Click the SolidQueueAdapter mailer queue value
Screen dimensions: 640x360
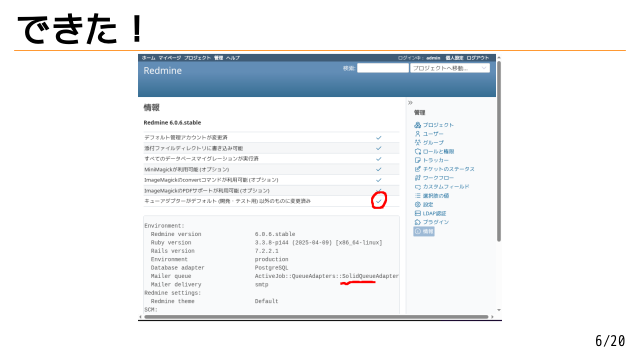[x=327, y=276]
